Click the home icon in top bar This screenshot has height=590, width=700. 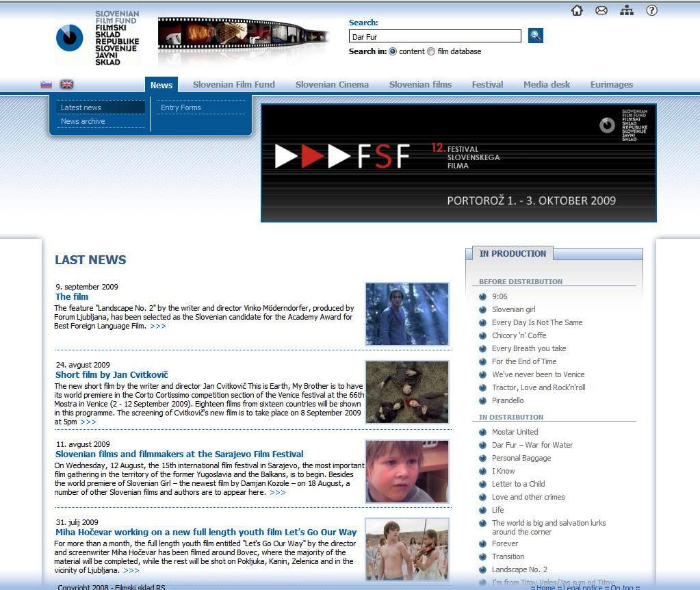[x=577, y=10]
